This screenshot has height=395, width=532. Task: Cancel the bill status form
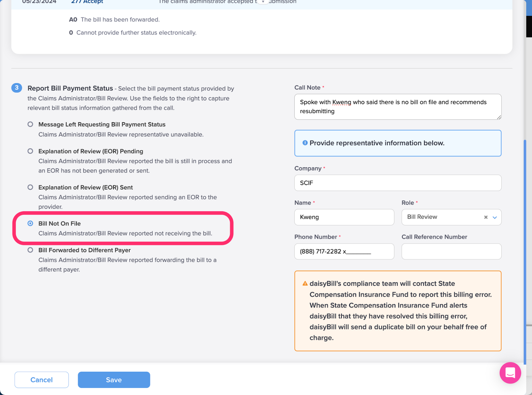(42, 380)
